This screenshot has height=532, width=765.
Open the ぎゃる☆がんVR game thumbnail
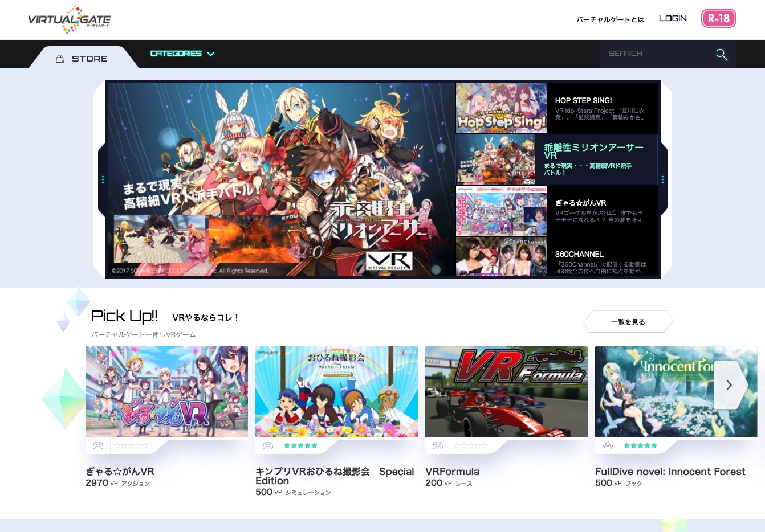click(166, 392)
